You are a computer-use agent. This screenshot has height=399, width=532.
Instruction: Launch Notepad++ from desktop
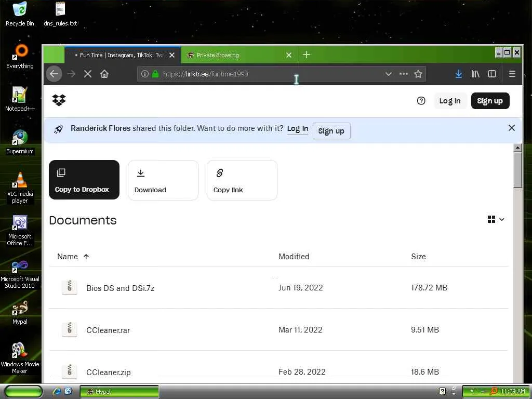coord(20,99)
